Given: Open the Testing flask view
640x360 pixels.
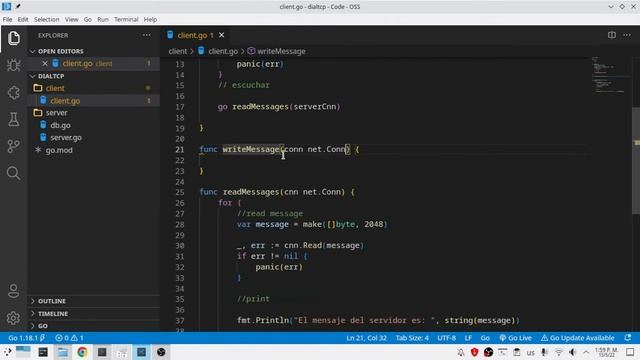Looking at the screenshot, I should point(13,120).
